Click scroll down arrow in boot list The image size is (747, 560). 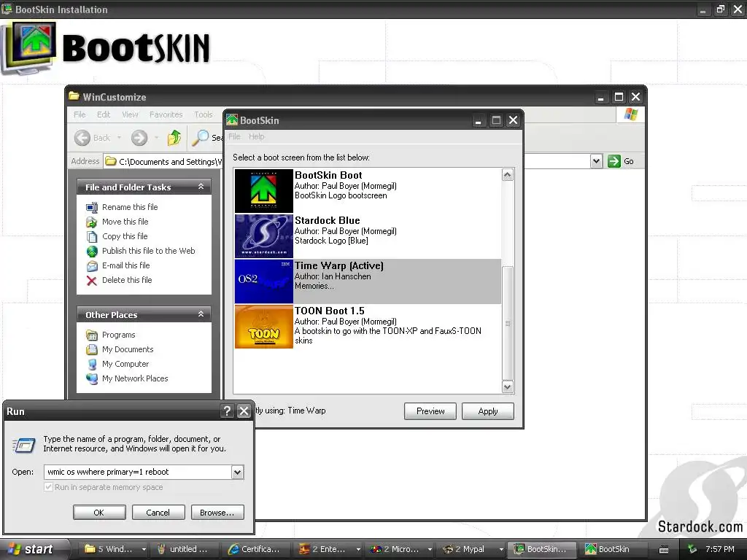coord(508,386)
